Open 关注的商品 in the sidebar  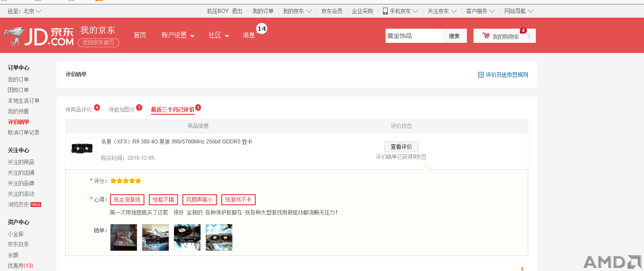21,162
